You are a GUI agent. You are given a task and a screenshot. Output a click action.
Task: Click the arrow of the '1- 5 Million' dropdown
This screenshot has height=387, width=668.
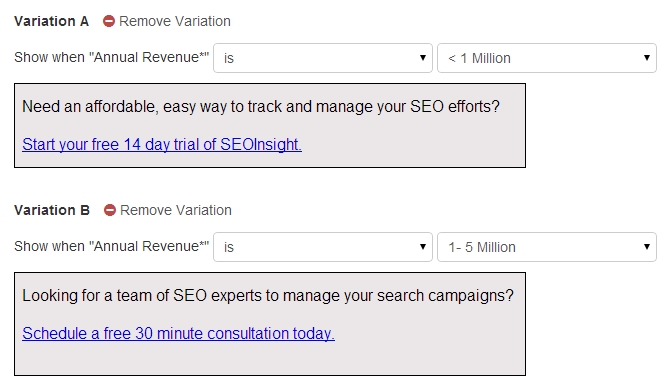point(647,246)
